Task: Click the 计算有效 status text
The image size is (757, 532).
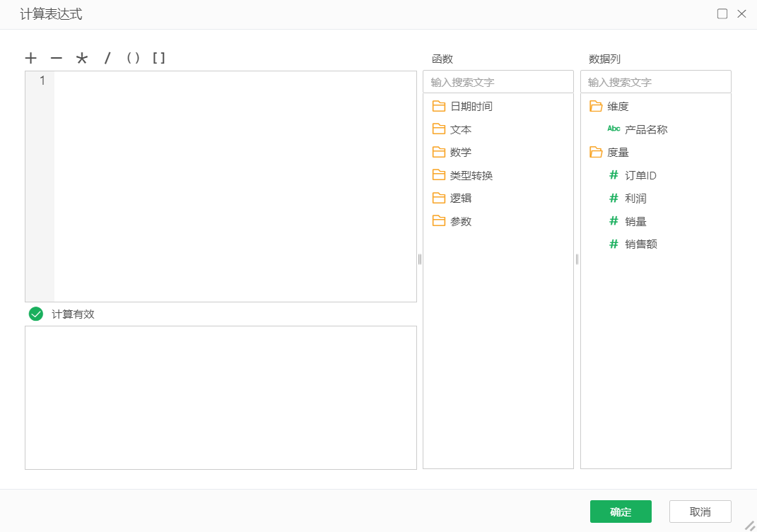Action: 73,314
